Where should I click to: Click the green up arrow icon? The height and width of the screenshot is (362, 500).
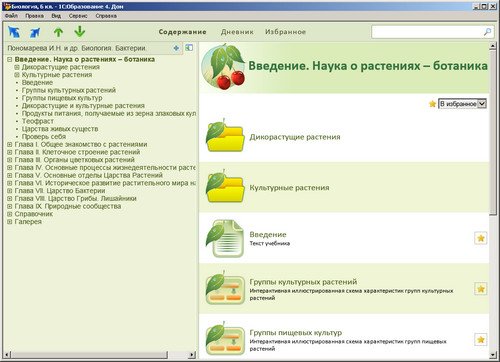coord(58,32)
